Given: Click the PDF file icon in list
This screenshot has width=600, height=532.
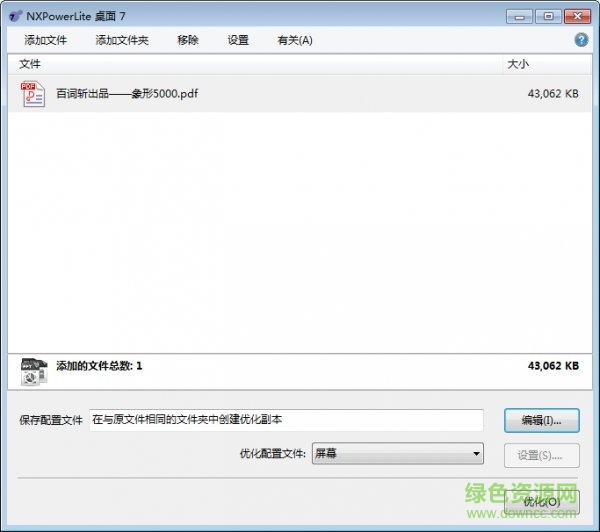Looking at the screenshot, I should 33,94.
